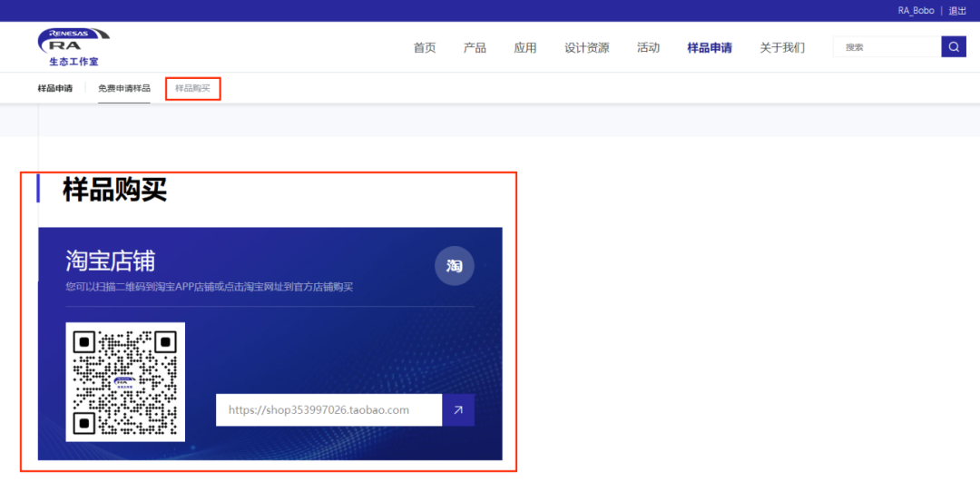Switch to the 免费申请样品 tab
This screenshot has height=492, width=980.
click(124, 88)
